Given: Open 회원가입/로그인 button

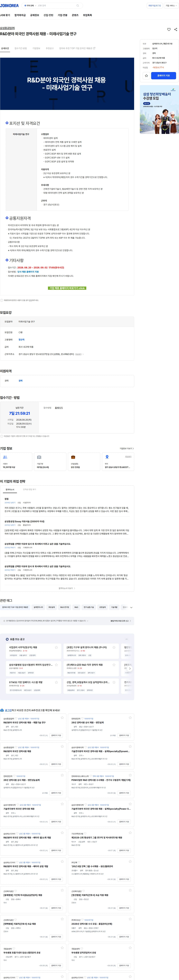Looking at the screenshot, I should (x=155, y=6).
